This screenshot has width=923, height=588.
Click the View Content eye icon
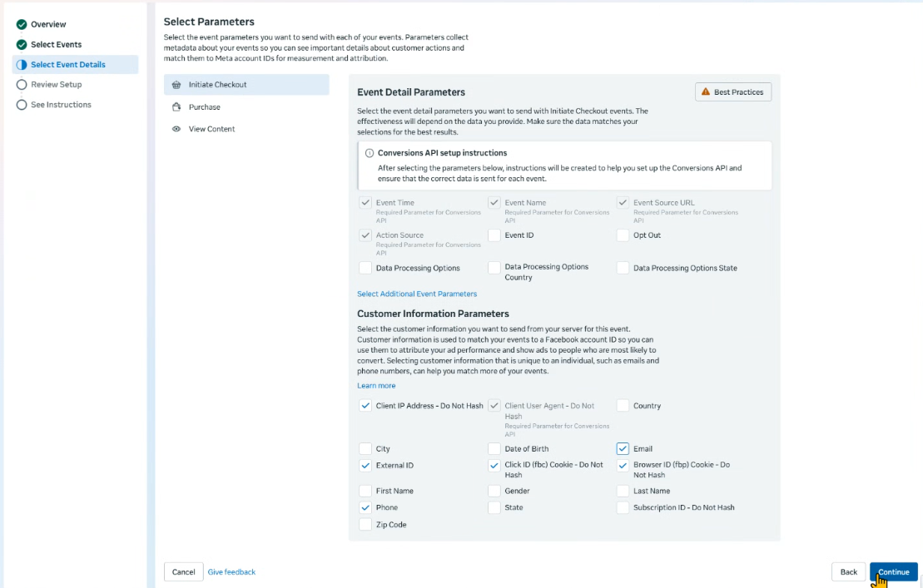pyautogui.click(x=176, y=129)
